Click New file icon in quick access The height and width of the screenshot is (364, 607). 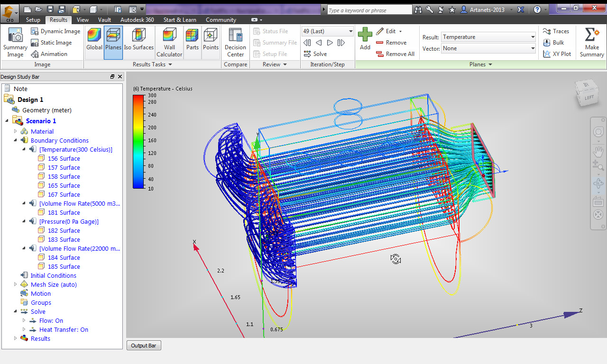(x=28, y=9)
